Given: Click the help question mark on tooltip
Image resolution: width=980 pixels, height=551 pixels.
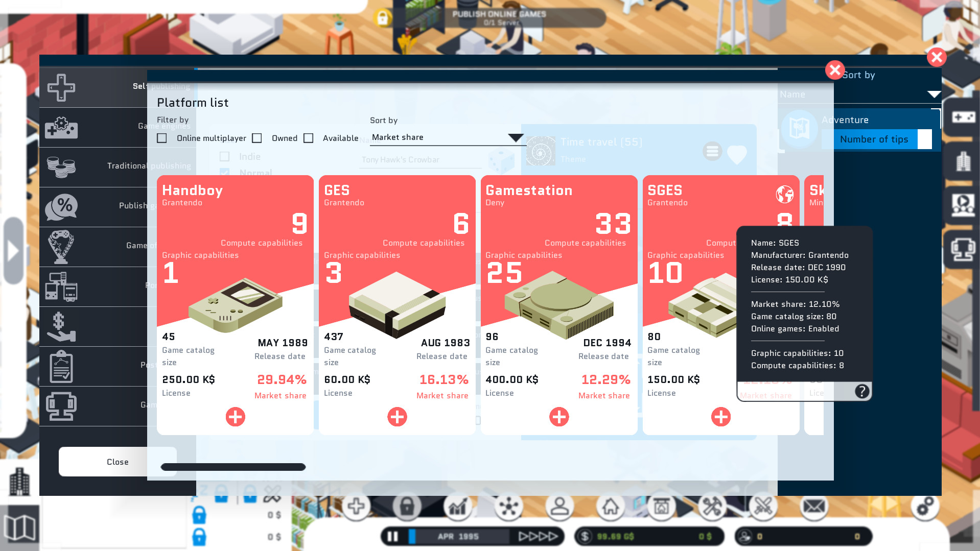Looking at the screenshot, I should (861, 391).
